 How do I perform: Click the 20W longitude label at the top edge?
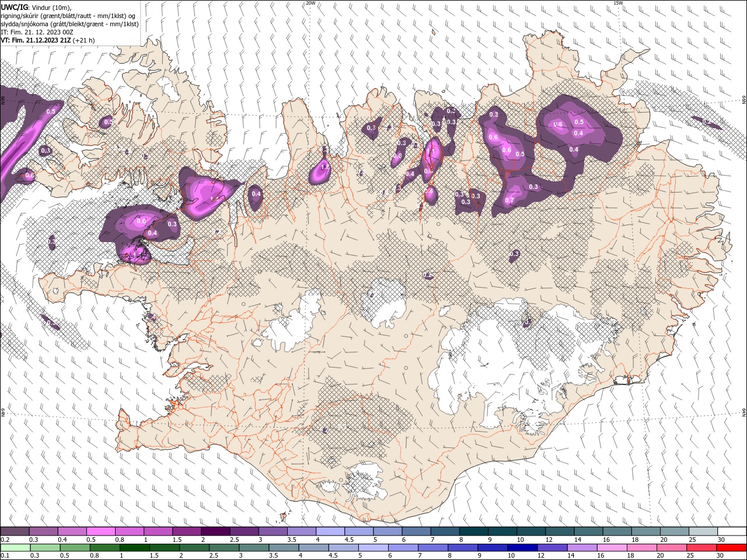[x=310, y=3]
